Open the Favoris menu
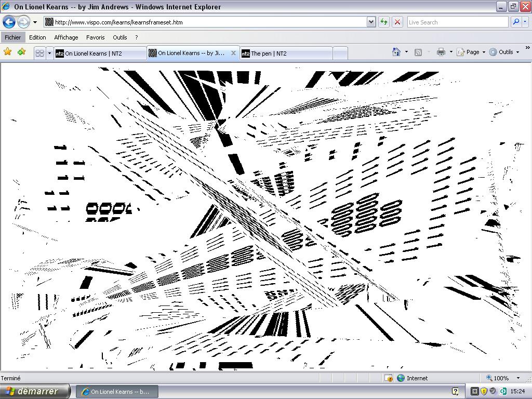 (96, 37)
